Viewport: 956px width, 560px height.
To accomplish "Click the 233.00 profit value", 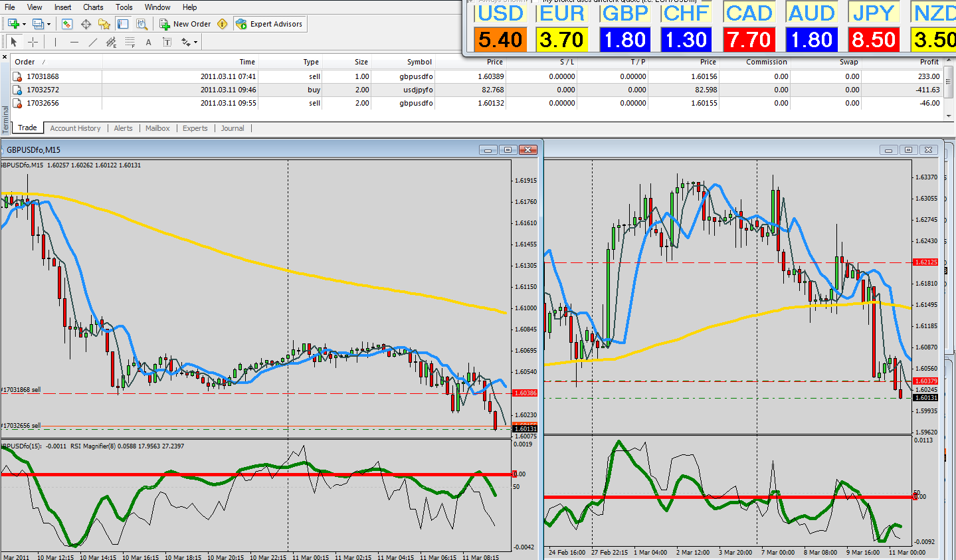I will [x=929, y=76].
